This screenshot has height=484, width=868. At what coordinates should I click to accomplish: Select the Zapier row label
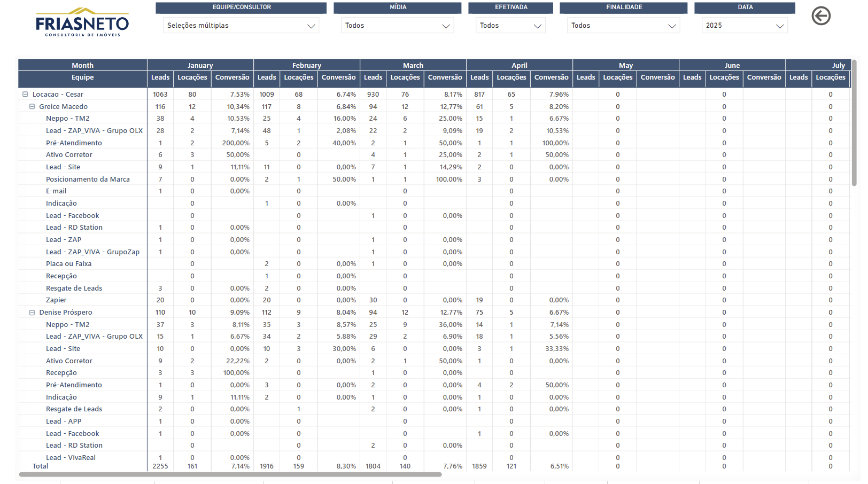56,300
